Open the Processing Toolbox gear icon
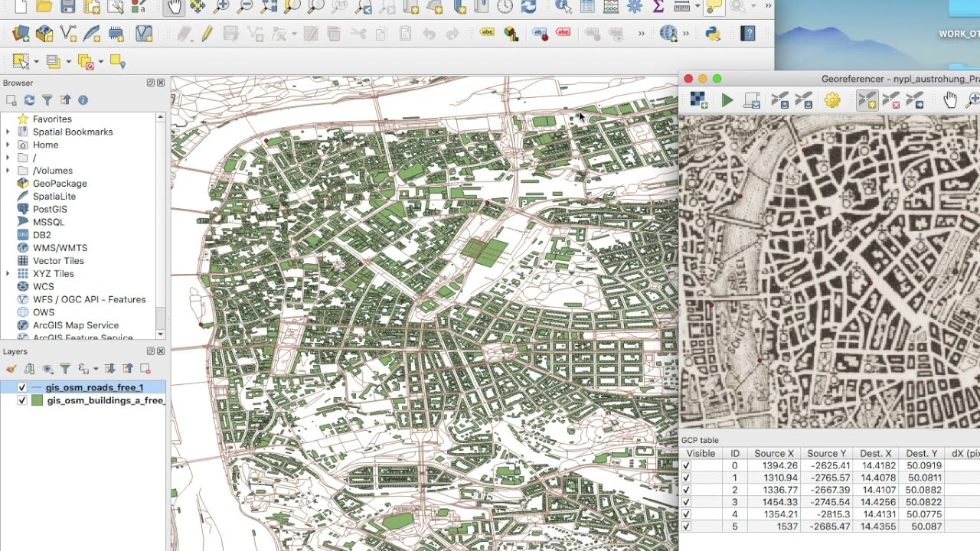The width and height of the screenshot is (980, 551). [635, 7]
